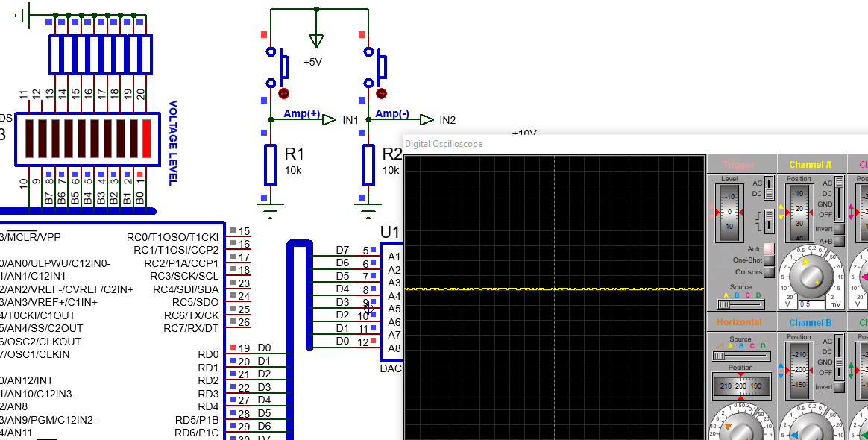The height and width of the screenshot is (440, 868).
Task: Click the +5V power terminal symbol
Action: (x=317, y=40)
